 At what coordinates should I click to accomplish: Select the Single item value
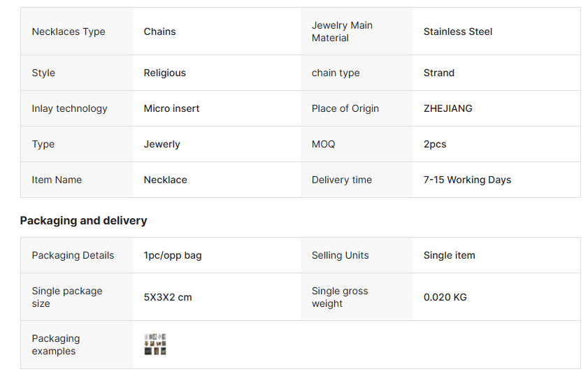(449, 255)
